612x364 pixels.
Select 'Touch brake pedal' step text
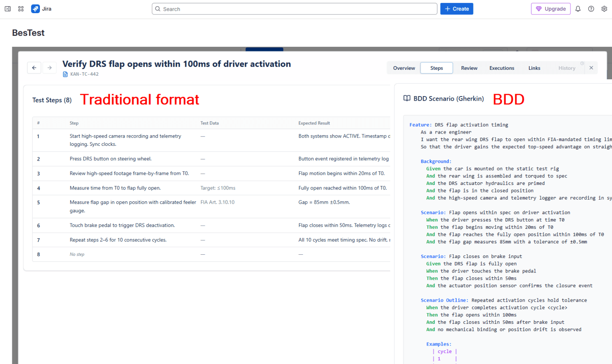tap(122, 226)
